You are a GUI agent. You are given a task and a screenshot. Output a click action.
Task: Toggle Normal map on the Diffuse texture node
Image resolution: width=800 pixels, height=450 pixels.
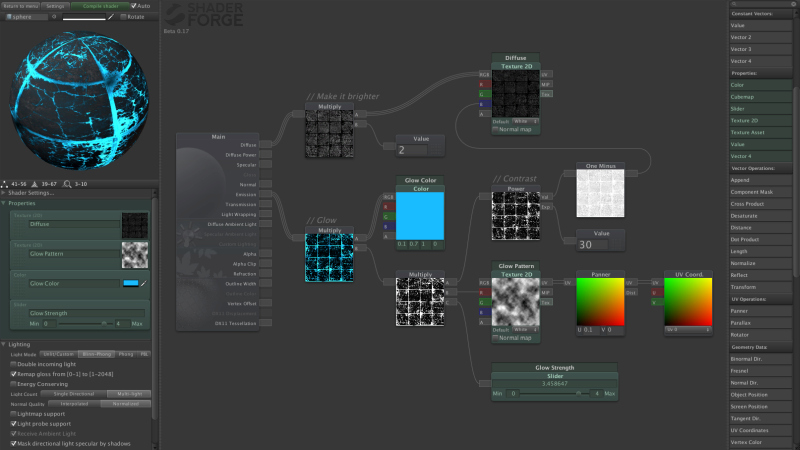[495, 130]
